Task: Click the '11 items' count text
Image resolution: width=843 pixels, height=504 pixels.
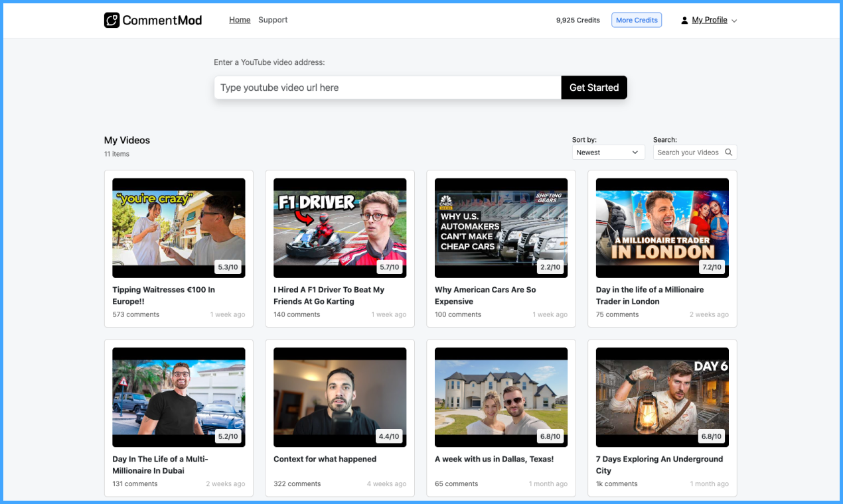Action: click(117, 154)
